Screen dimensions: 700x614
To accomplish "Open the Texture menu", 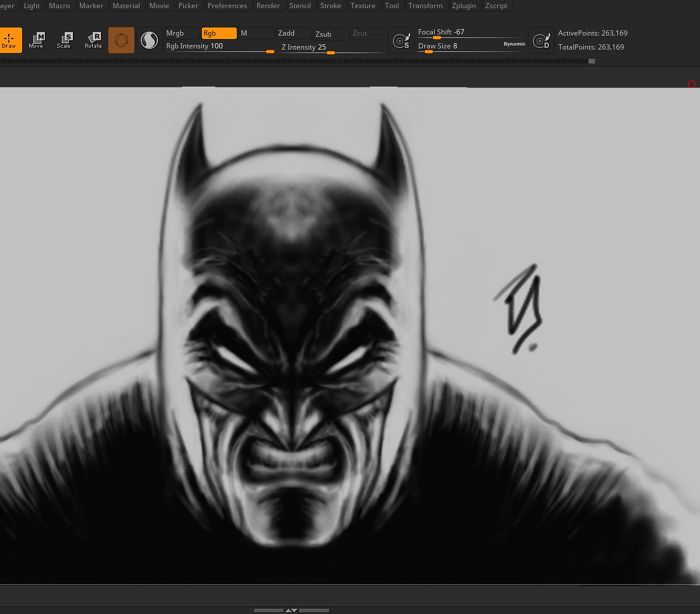I will 363,6.
